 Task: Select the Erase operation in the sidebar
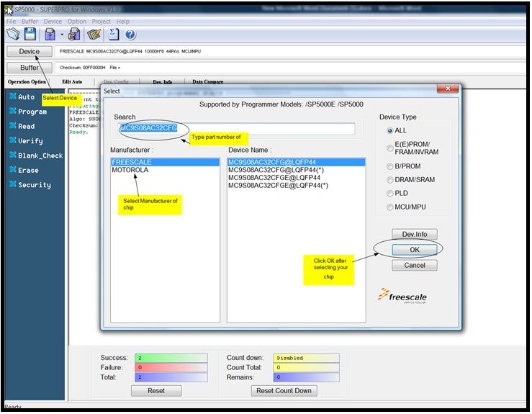pos(29,170)
